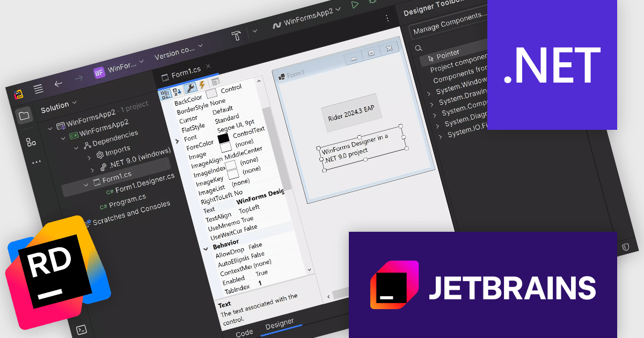Screen dimensions: 644x338
Task: Open Property Pages icon in grid toolbar
Action: coord(215,82)
